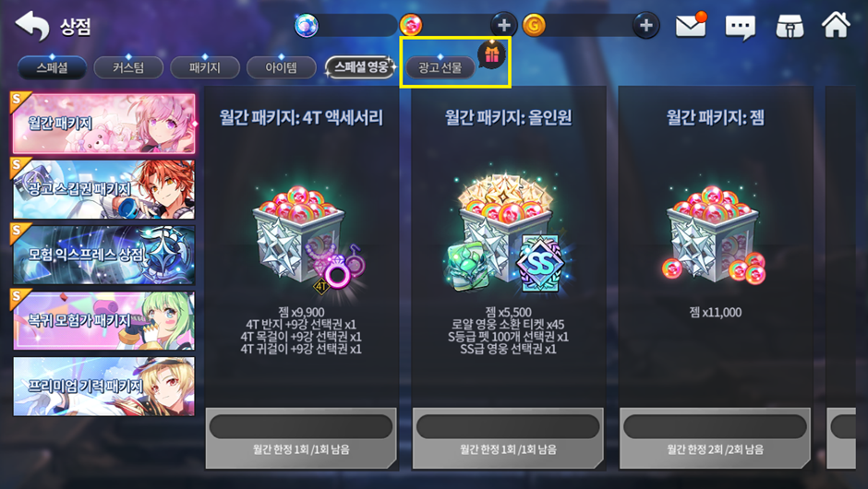Return to home via house icon
The image size is (868, 489).
(x=836, y=24)
